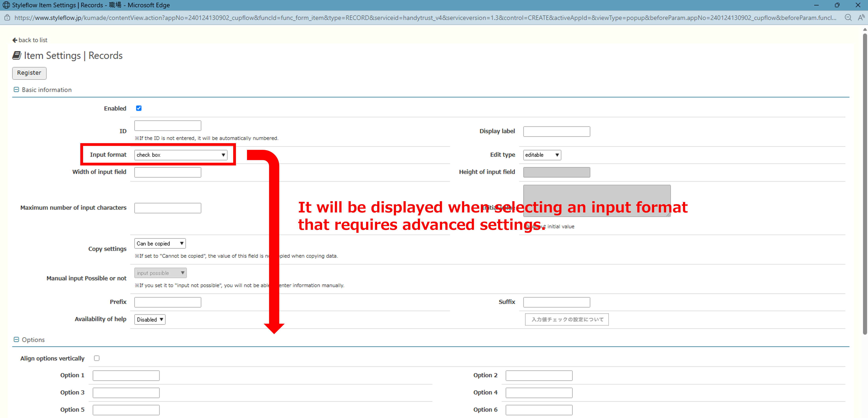Restore down the Edge window
The width and height of the screenshot is (868, 418).
coord(837,5)
